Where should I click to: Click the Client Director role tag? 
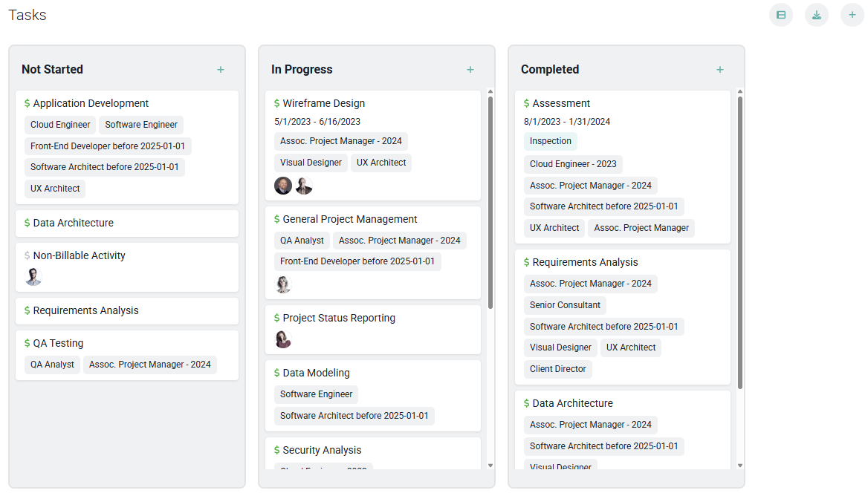[x=558, y=369]
